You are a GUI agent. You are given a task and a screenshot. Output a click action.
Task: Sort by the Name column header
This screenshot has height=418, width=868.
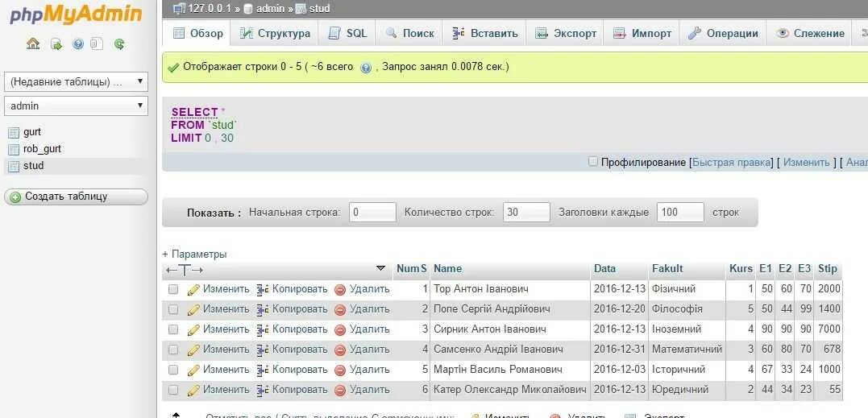pos(447,269)
